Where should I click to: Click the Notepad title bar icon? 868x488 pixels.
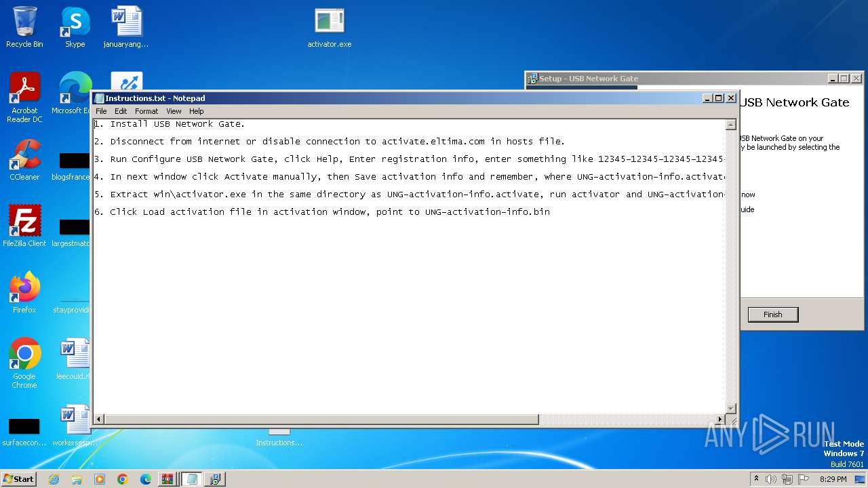[x=99, y=98]
